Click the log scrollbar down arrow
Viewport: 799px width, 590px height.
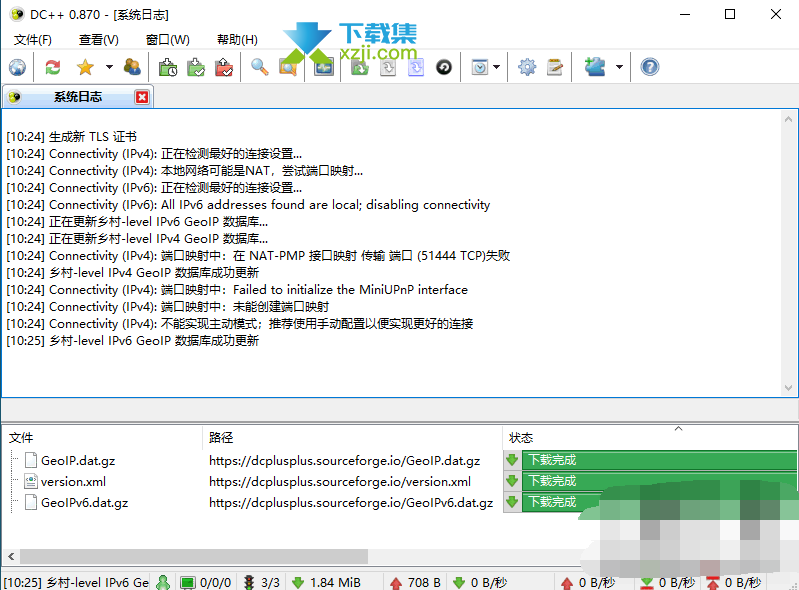tap(788, 388)
